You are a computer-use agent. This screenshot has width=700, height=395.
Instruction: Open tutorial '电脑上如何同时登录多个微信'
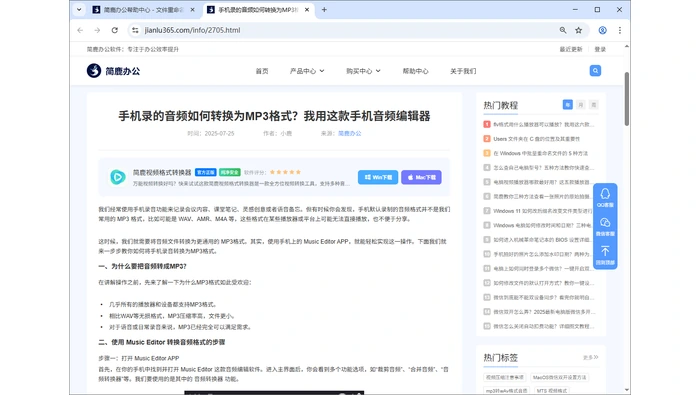(x=543, y=268)
